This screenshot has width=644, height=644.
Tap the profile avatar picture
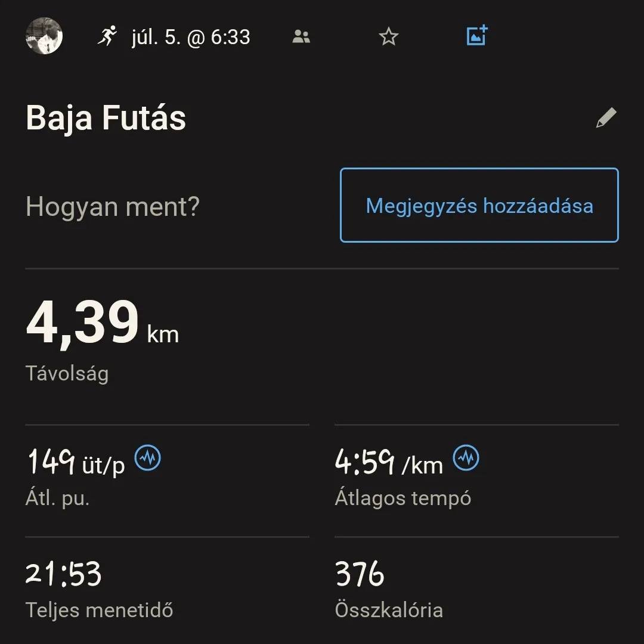tap(44, 36)
